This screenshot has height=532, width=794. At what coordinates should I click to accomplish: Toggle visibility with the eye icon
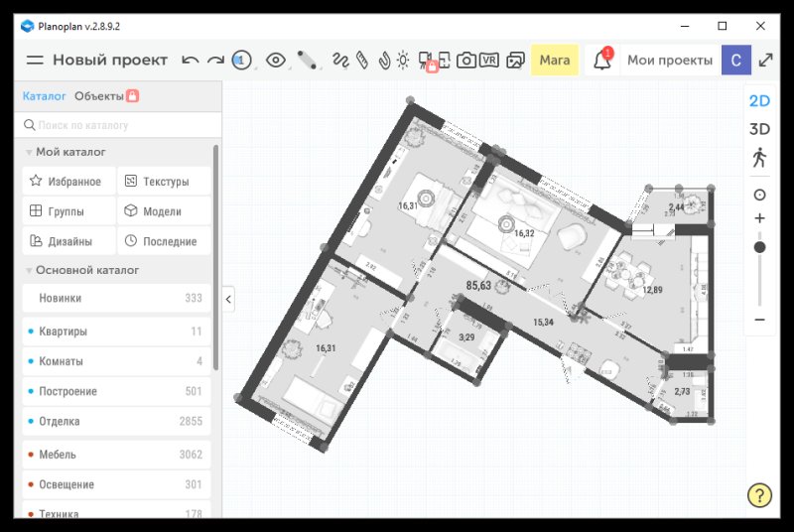point(275,61)
